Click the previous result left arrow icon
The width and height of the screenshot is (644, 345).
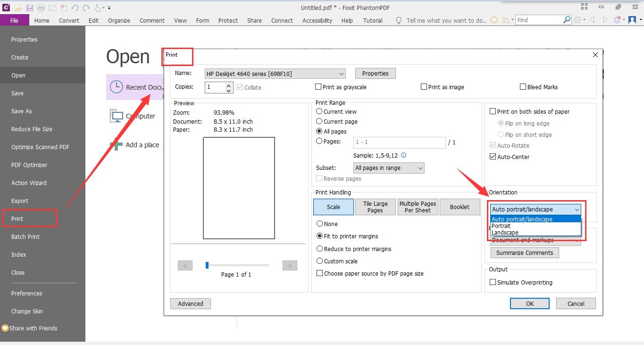[592, 20]
